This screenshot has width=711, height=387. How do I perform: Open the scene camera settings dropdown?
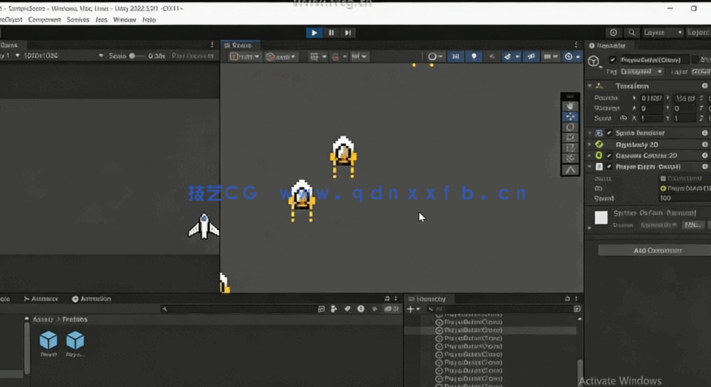[x=550, y=56]
